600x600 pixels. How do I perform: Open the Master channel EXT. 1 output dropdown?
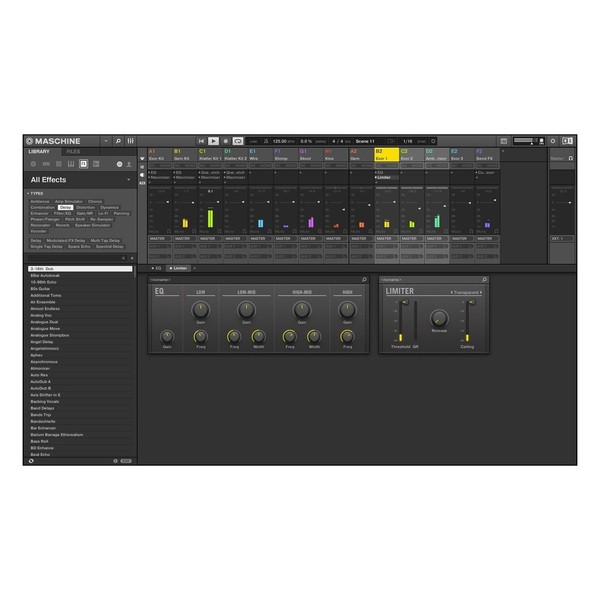tap(562, 239)
